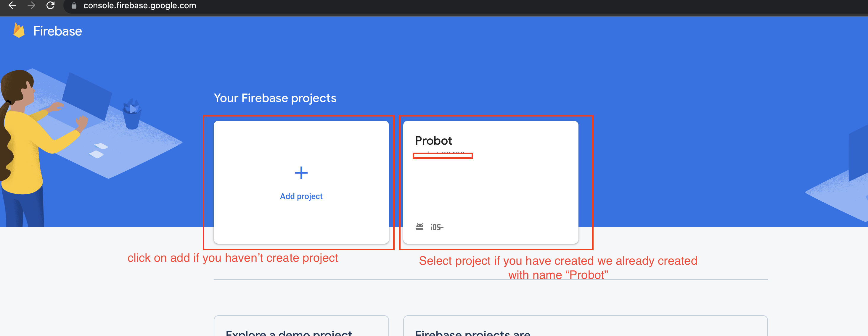Reload the Firebase console page
This screenshot has width=868, height=336.
51,5
